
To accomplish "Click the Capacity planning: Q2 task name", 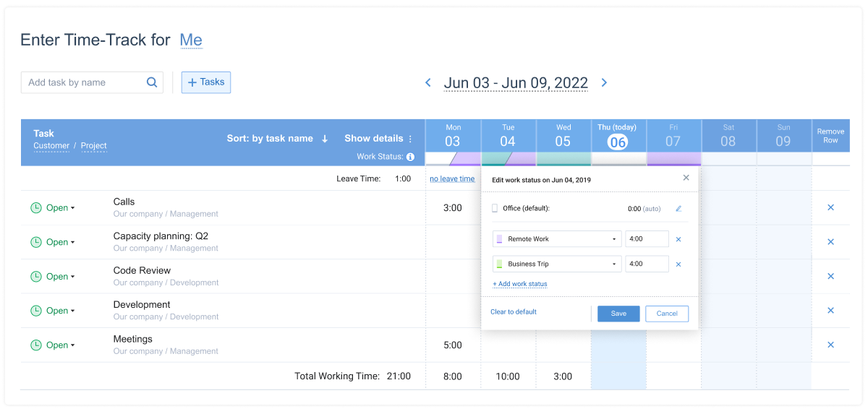I will click(161, 236).
